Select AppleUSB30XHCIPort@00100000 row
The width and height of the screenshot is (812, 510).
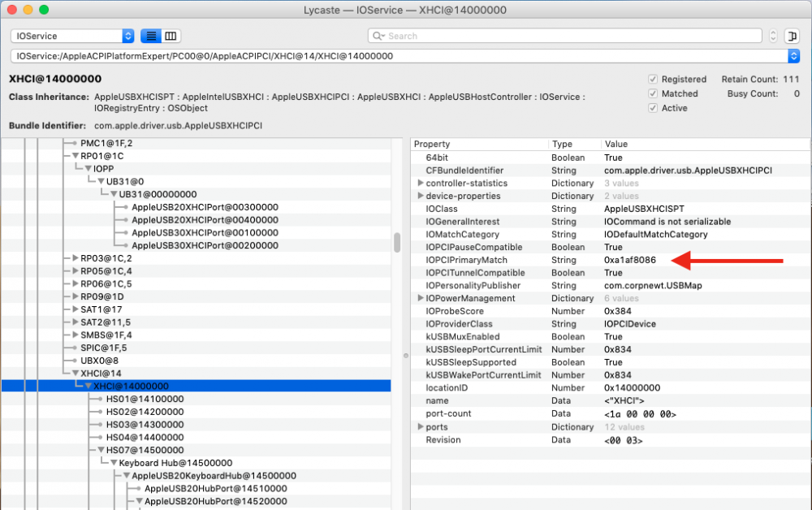(197, 233)
